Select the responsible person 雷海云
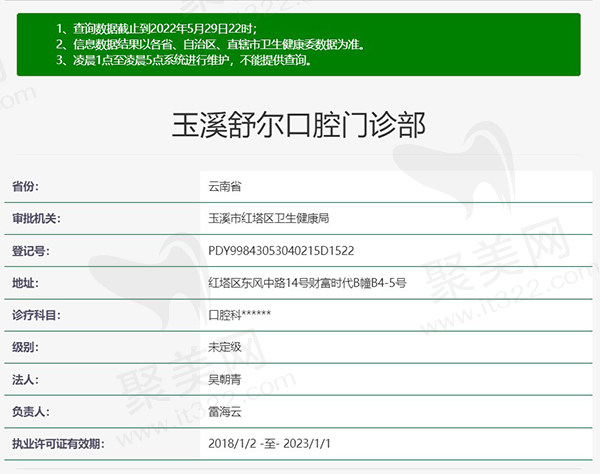This screenshot has height=474, width=600. (225, 412)
